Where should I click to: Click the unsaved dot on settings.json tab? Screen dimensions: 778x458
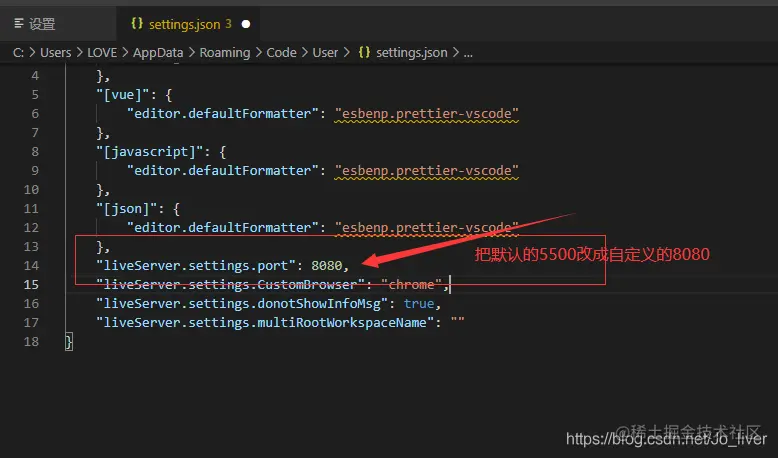246,24
